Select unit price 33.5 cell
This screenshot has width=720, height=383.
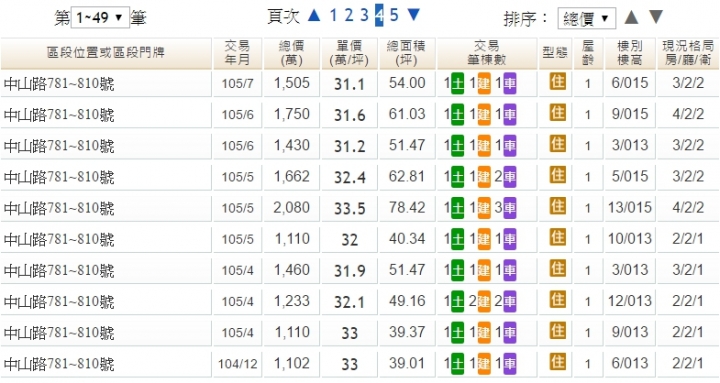(x=349, y=208)
